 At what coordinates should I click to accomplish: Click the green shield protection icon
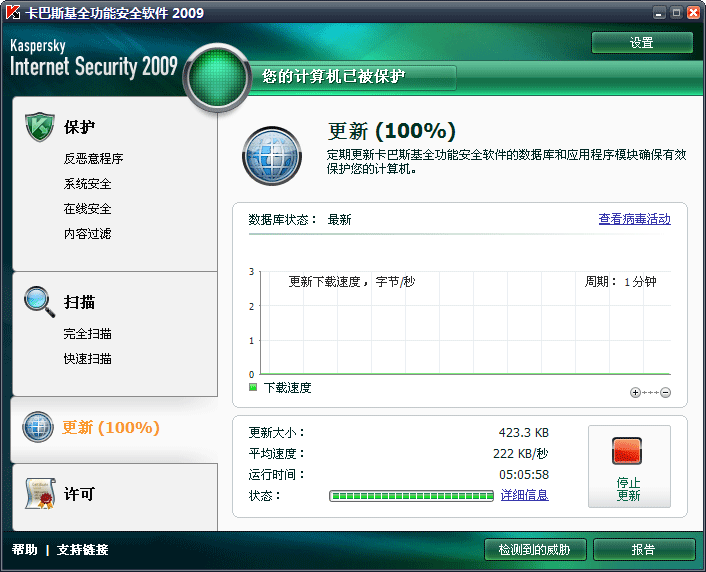click(x=38, y=128)
